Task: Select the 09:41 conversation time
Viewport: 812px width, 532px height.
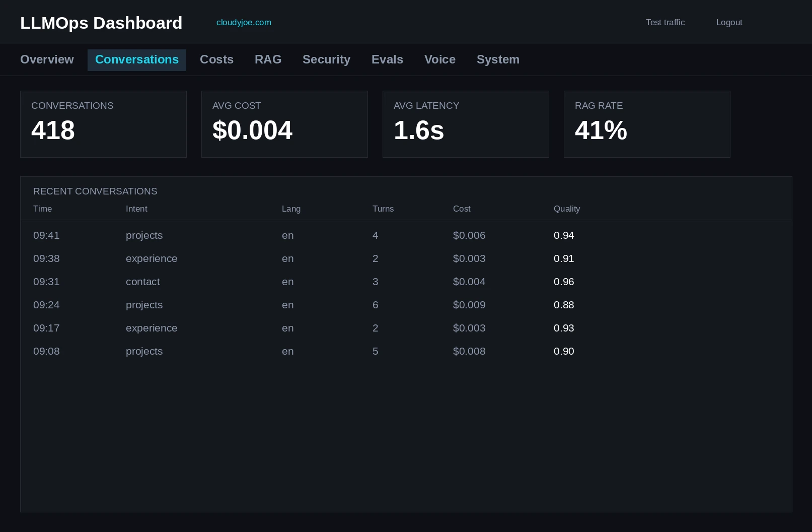Action: (x=46, y=235)
